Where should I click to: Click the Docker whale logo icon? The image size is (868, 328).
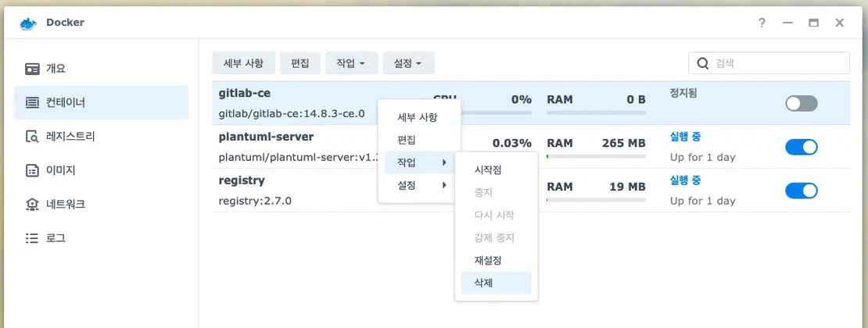click(27, 23)
